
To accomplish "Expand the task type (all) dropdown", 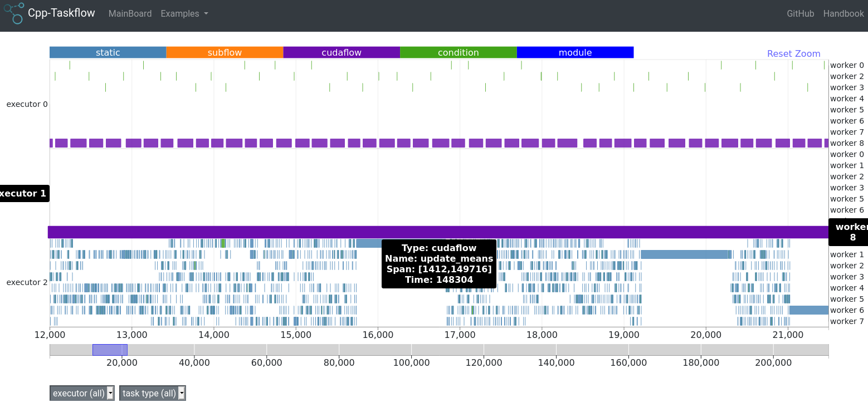I will [x=152, y=393].
